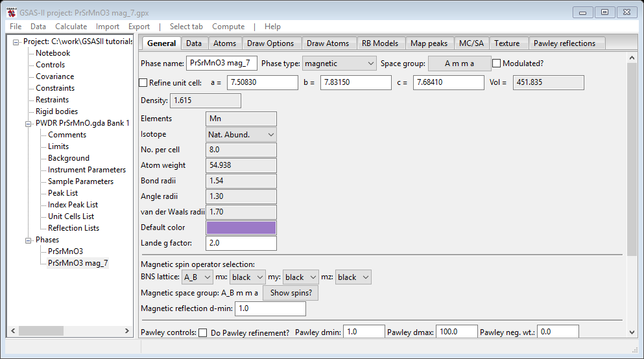Select Peak List in the project tree
The width and height of the screenshot is (644, 359).
click(63, 193)
